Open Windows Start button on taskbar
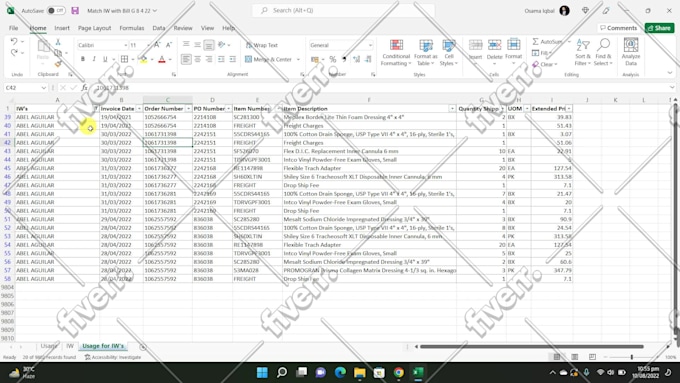 [262, 372]
